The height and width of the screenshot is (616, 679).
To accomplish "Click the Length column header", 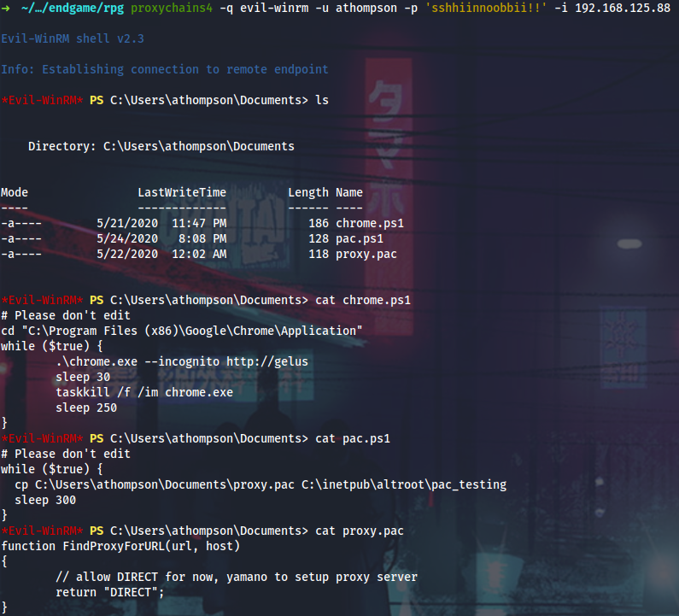I will pyautogui.click(x=307, y=192).
